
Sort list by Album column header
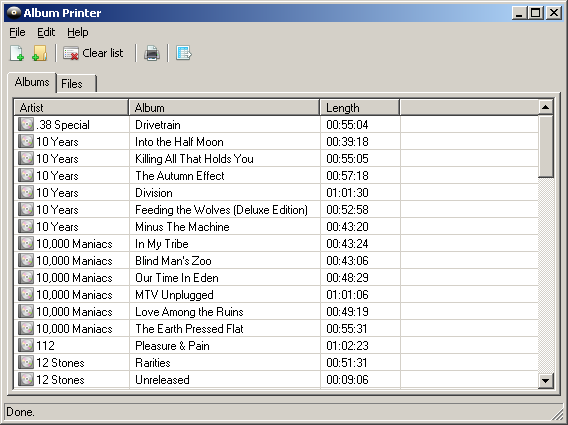(224, 108)
